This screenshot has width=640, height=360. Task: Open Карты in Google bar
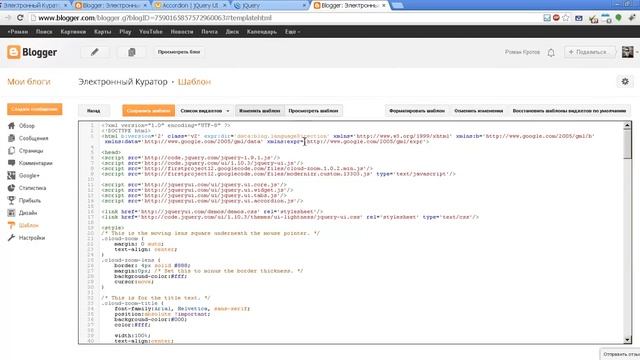coord(102,31)
